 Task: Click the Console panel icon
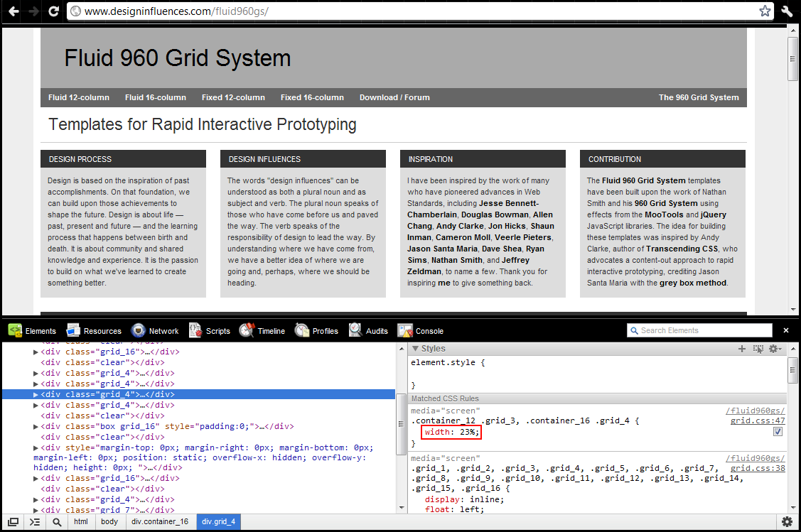click(405, 330)
